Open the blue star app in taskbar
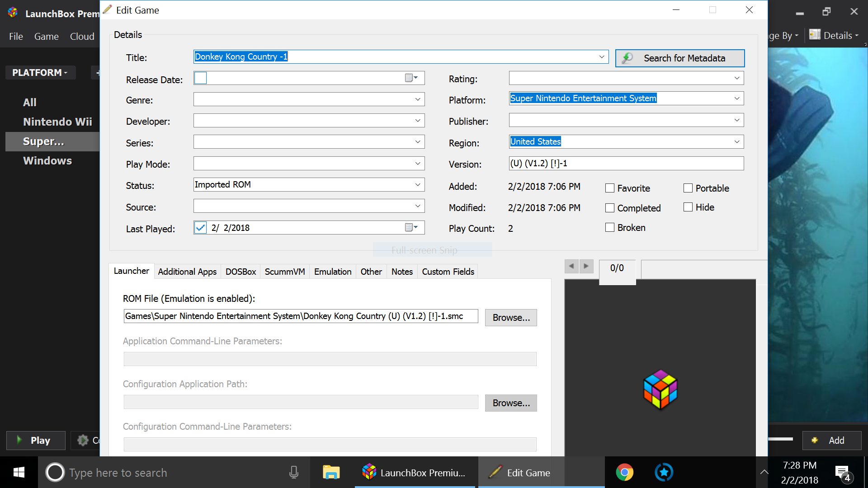This screenshot has height=488, width=868. click(x=664, y=473)
